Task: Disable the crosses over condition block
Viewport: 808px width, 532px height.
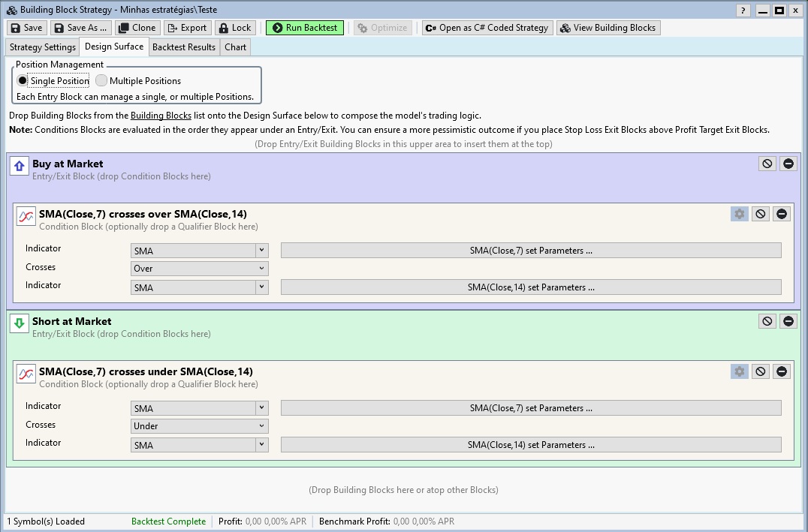Action: 761,214
